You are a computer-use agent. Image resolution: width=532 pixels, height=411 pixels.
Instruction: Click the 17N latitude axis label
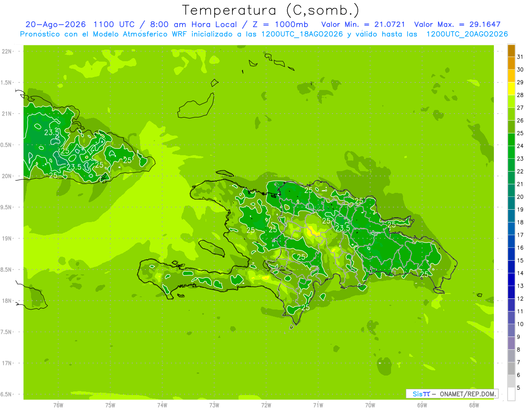pos(7,363)
